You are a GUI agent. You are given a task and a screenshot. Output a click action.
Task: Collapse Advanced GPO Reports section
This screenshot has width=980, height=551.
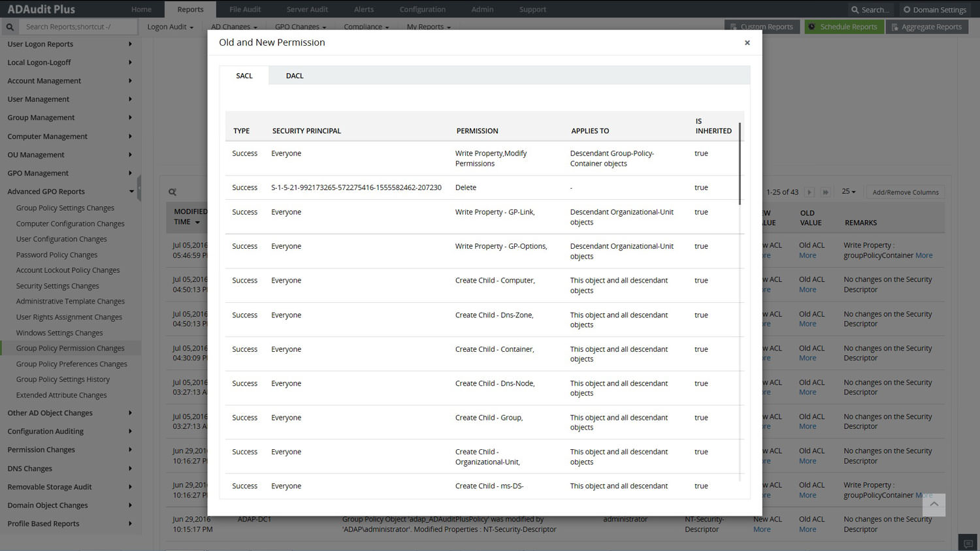tap(70, 191)
